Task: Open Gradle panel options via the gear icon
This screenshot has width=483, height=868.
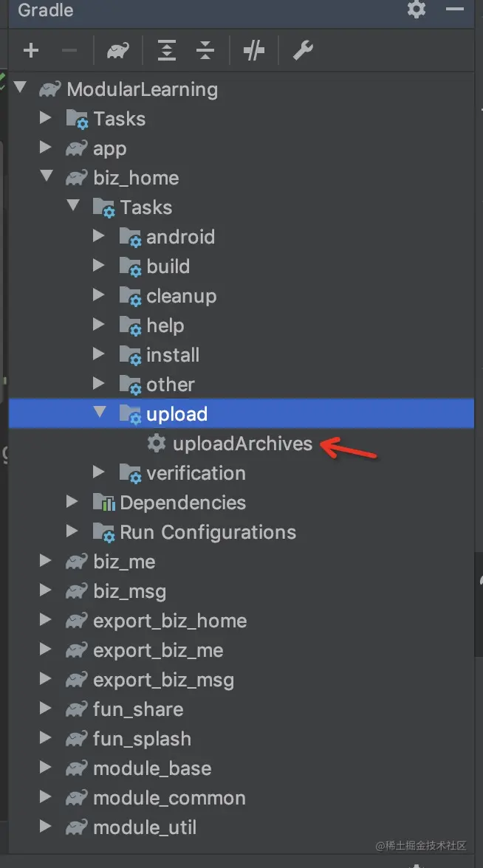Action: tap(417, 9)
